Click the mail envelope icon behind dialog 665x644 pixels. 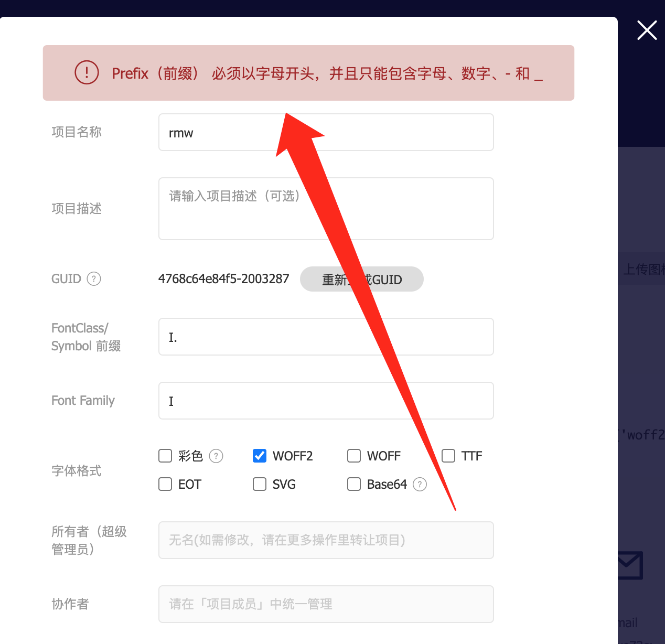[x=630, y=565]
